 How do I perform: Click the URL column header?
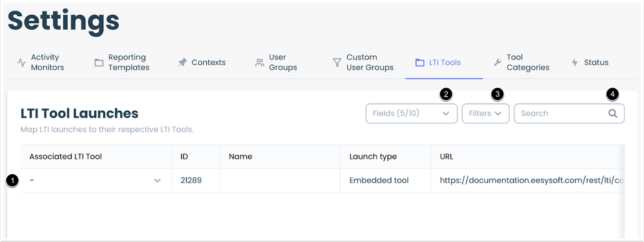coord(528,157)
